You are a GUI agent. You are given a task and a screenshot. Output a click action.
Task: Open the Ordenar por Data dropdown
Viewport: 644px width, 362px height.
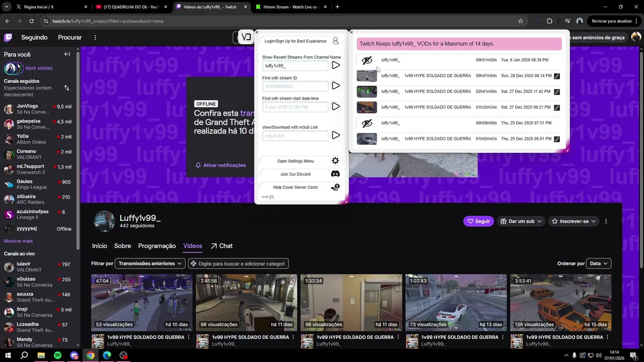[599, 263]
